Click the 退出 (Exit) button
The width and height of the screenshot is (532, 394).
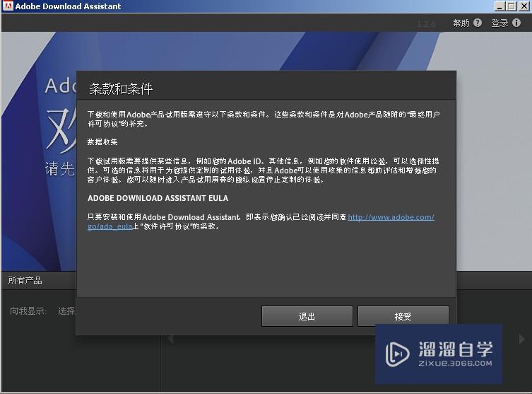point(307,316)
